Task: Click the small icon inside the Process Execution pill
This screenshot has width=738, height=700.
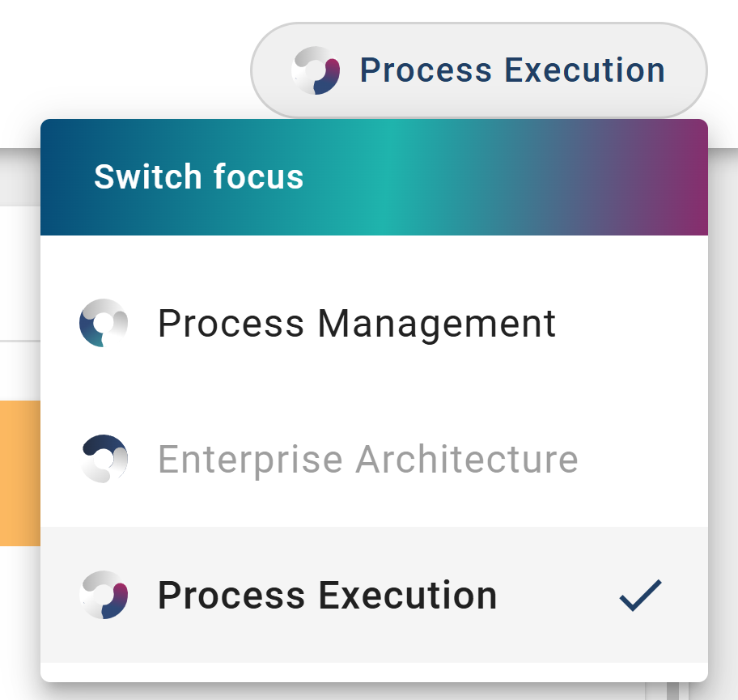Action: 315,70
